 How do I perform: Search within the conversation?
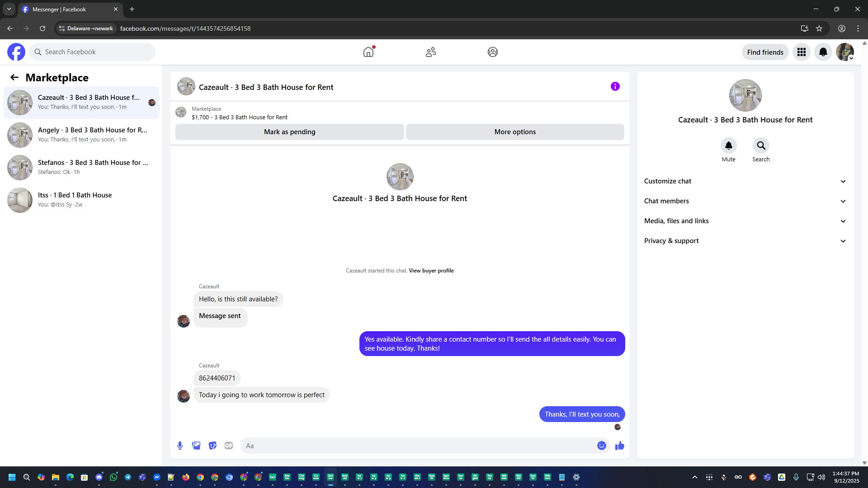point(761,145)
